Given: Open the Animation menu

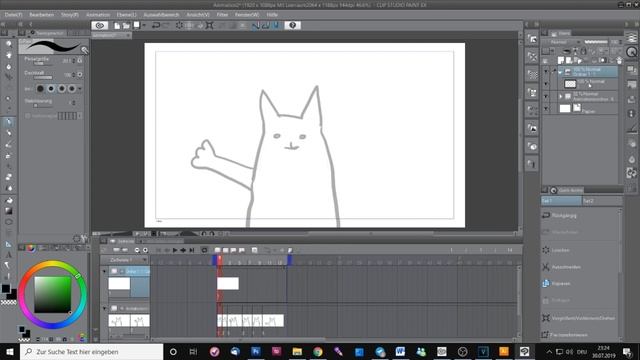Looking at the screenshot, I should 98,15.
